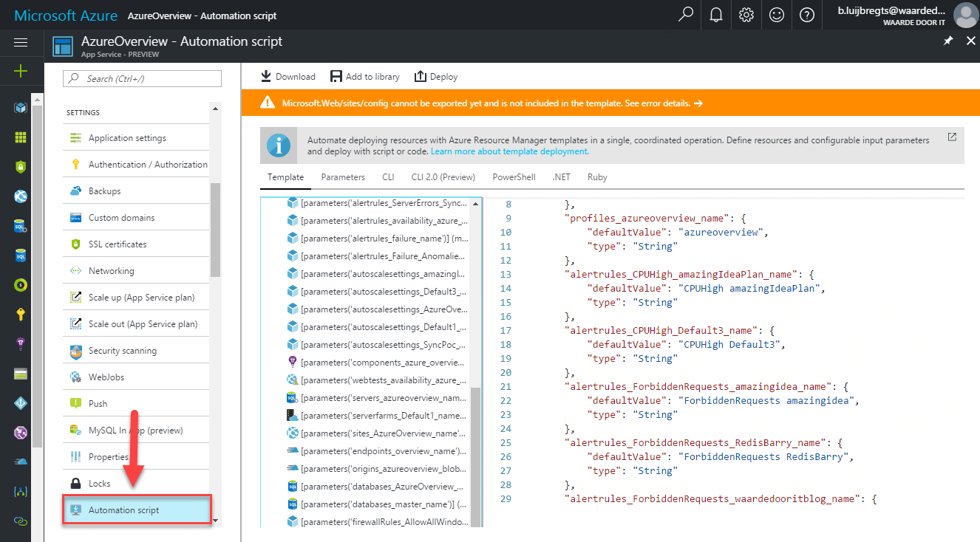Select autoscalesettings_Default3 parameter in tree

[377, 291]
